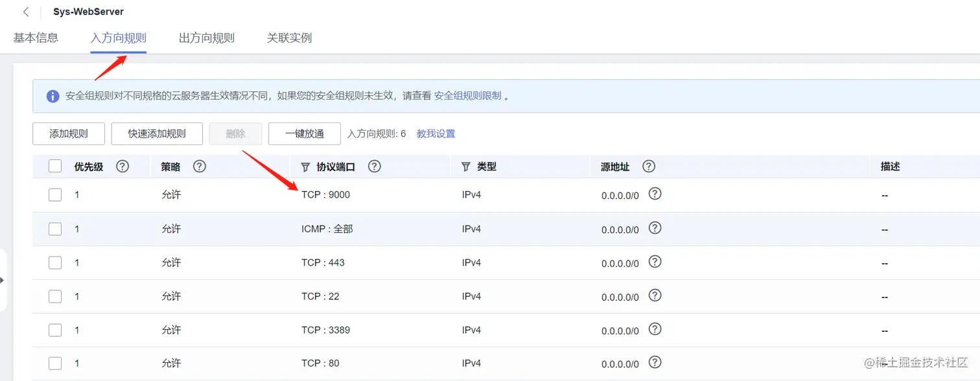
Task: Click the 入方向规则: 6 count label
Action: [x=377, y=133]
